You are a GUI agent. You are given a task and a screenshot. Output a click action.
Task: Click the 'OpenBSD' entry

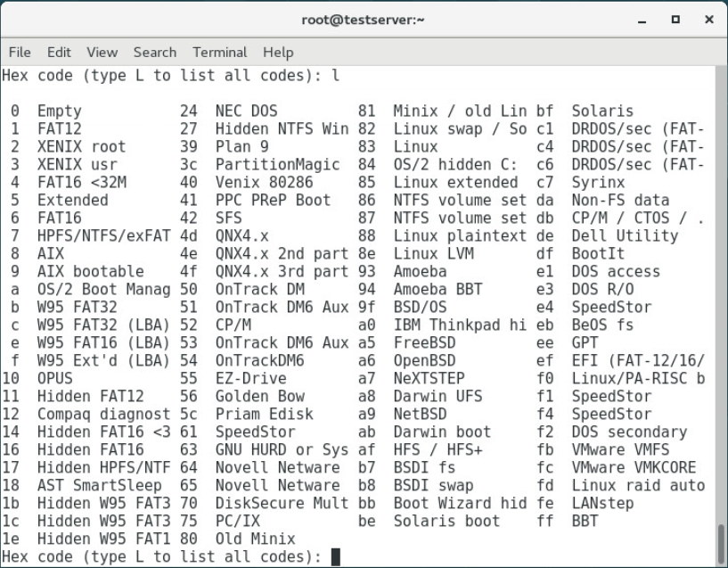(x=425, y=360)
